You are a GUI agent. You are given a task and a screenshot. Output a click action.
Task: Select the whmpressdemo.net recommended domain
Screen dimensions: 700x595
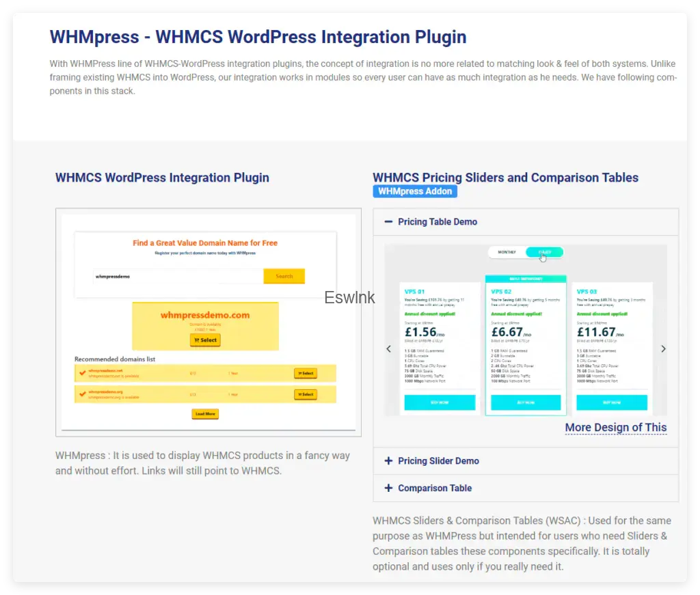coord(305,373)
